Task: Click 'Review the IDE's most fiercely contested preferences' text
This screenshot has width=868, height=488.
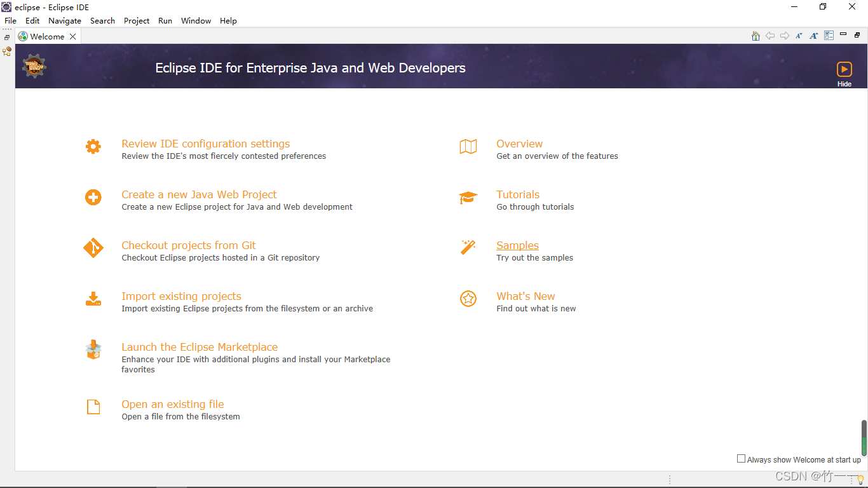Action: 224,156
